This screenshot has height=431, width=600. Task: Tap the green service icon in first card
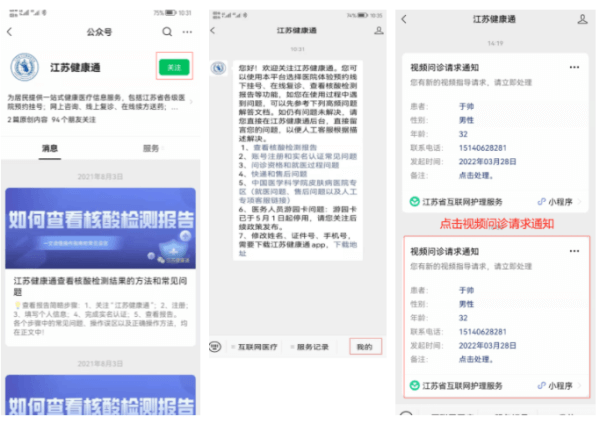(414, 201)
